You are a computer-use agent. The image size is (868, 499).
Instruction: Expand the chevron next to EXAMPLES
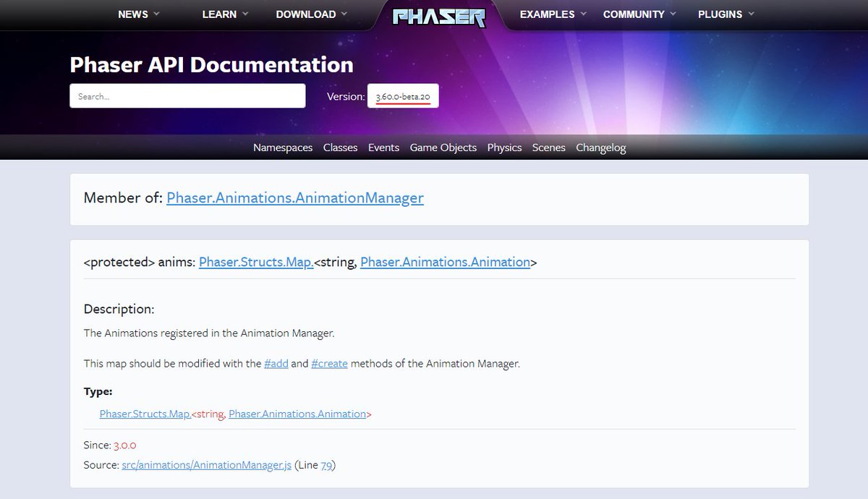click(584, 14)
